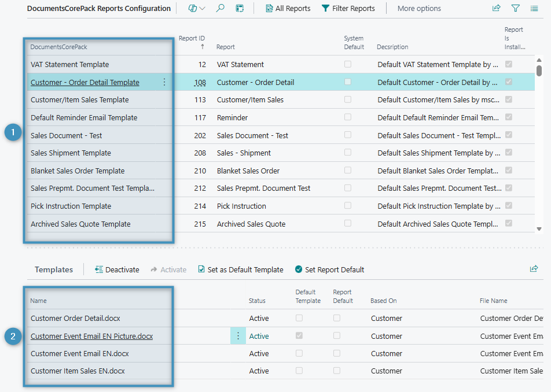This screenshot has width=551, height=392.
Task: Click the analysis view icon beside search
Action: [240, 8]
